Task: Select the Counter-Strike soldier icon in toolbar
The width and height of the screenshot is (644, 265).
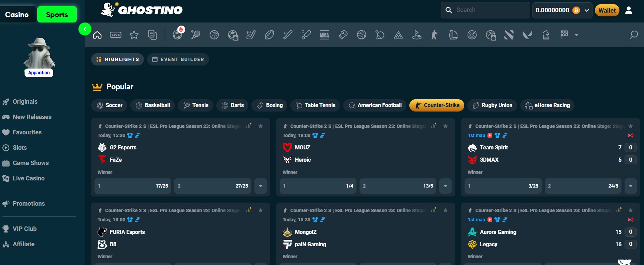Action: 435,35
